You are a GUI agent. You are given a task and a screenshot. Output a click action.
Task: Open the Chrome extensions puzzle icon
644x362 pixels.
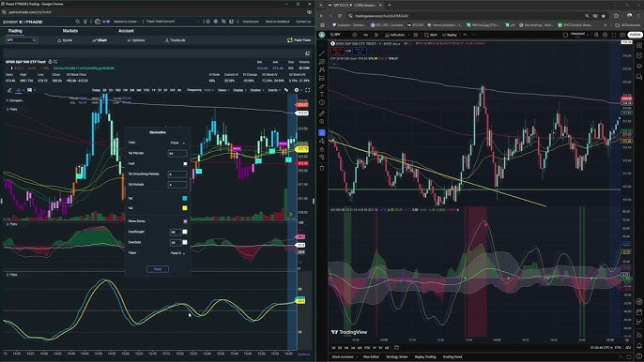point(616,16)
